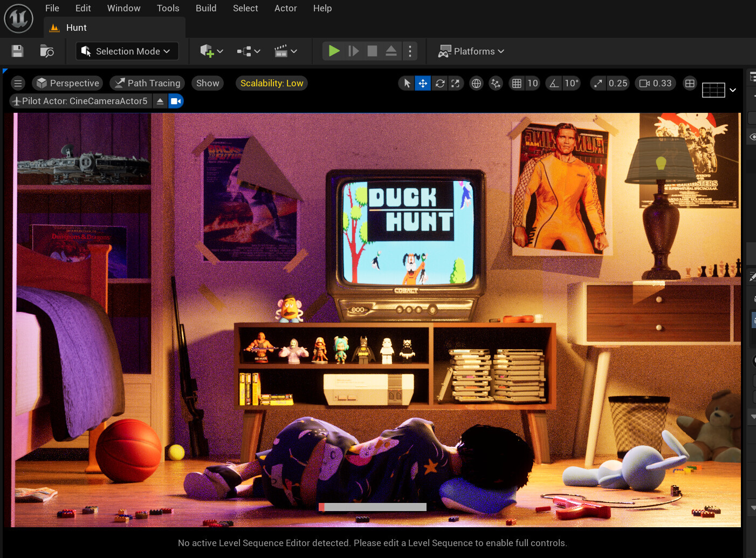756x558 pixels.
Task: Open the File menu
Action: 52,8
